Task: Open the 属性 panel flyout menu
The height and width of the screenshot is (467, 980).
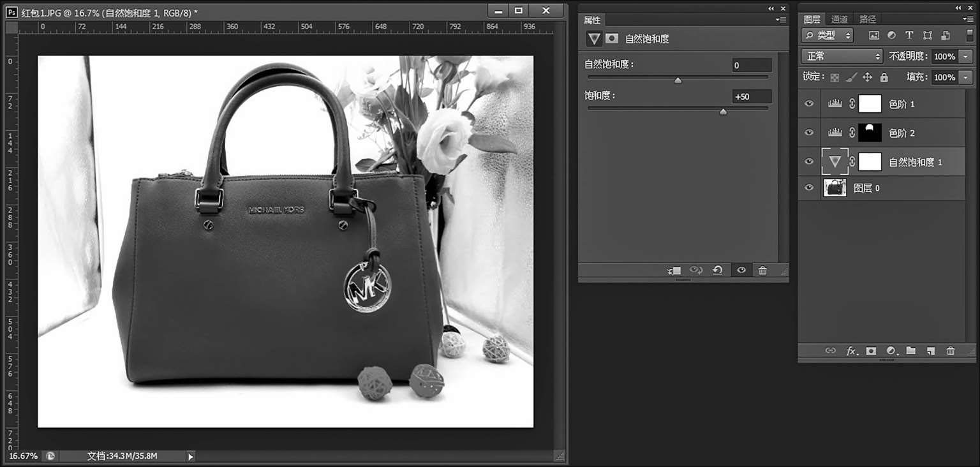Action: [x=781, y=20]
